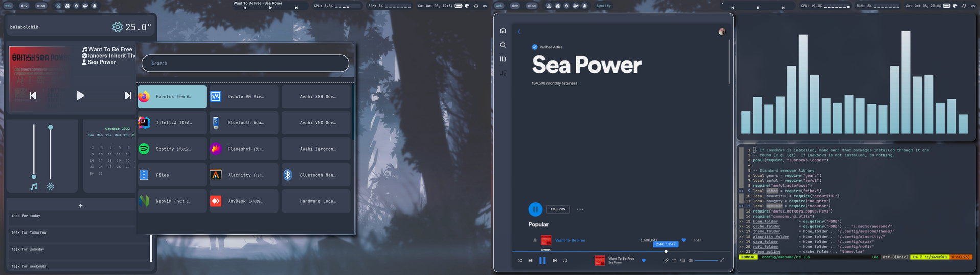Click 'Spotify' task label in top bar
The width and height of the screenshot is (980, 275).
[603, 6]
